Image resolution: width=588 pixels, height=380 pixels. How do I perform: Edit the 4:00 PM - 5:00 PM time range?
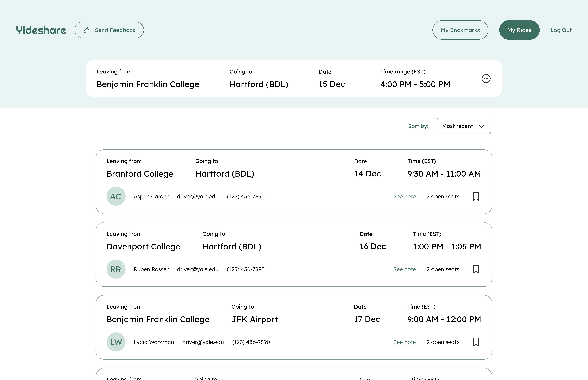(x=415, y=84)
